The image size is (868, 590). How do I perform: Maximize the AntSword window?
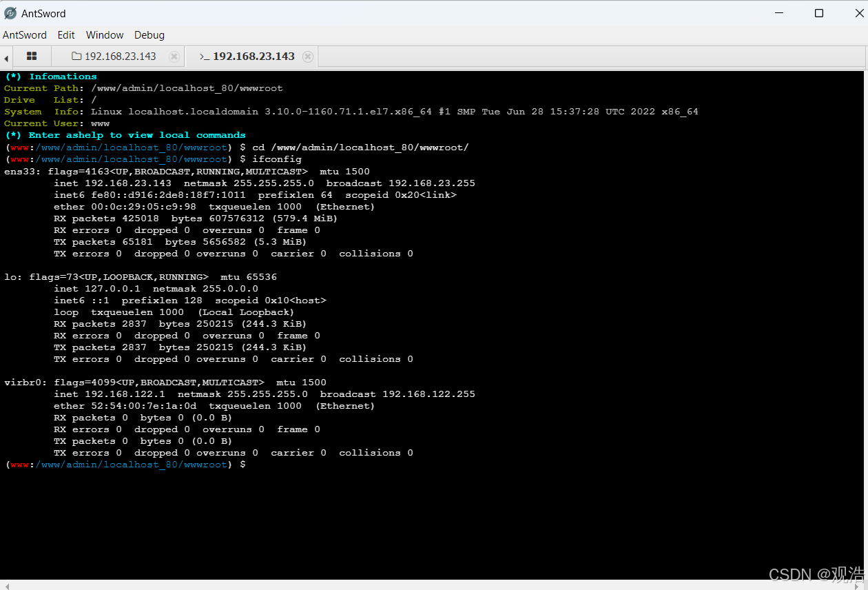[819, 13]
